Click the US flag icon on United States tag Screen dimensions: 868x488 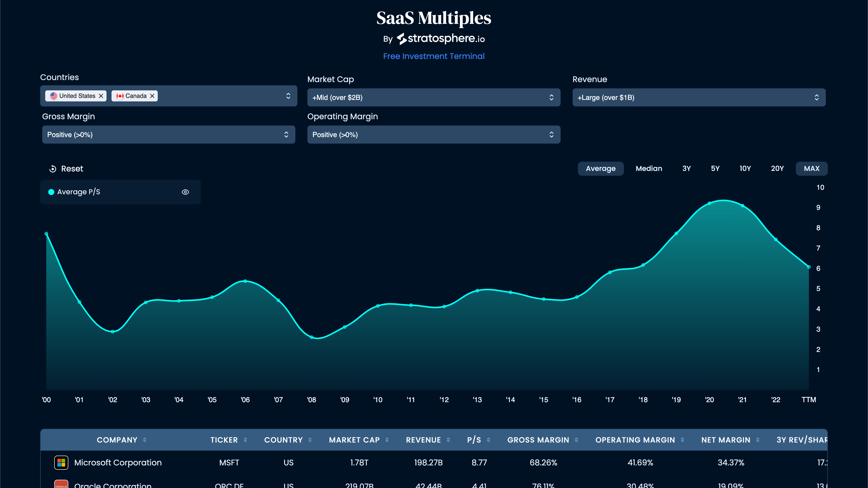tap(54, 96)
